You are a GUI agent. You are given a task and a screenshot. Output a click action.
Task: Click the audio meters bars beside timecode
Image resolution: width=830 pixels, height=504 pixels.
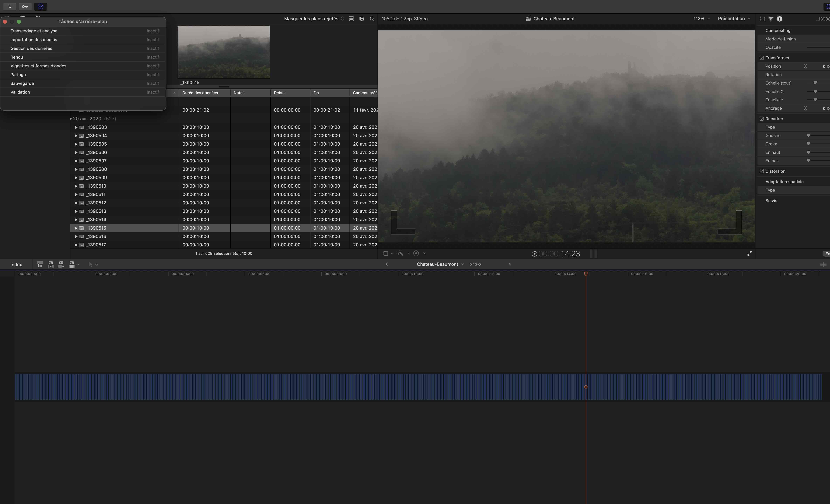tap(594, 254)
